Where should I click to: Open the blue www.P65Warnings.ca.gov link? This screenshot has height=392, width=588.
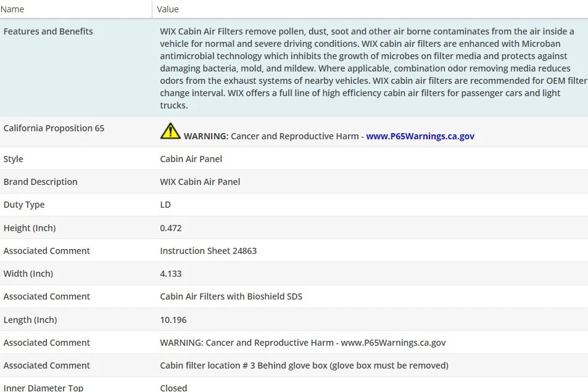420,136
